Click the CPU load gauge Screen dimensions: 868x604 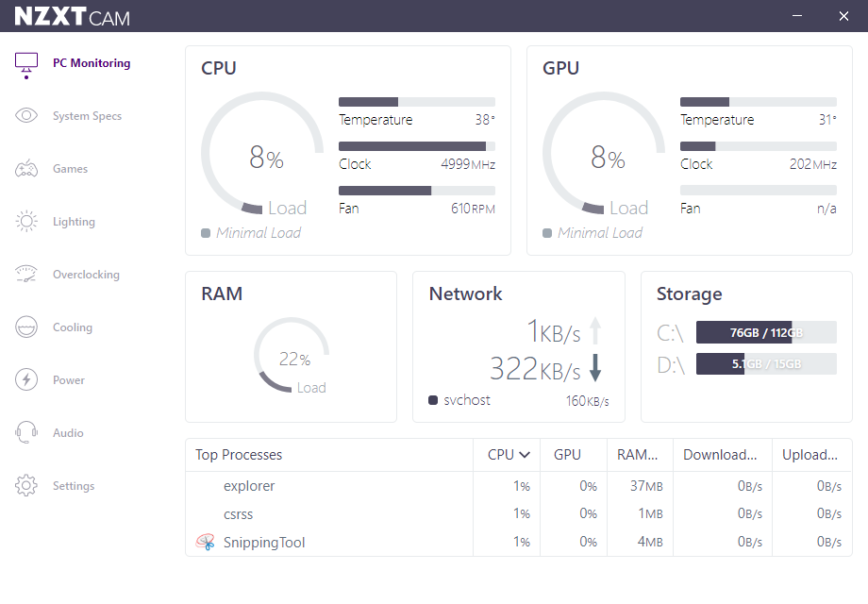(x=262, y=153)
